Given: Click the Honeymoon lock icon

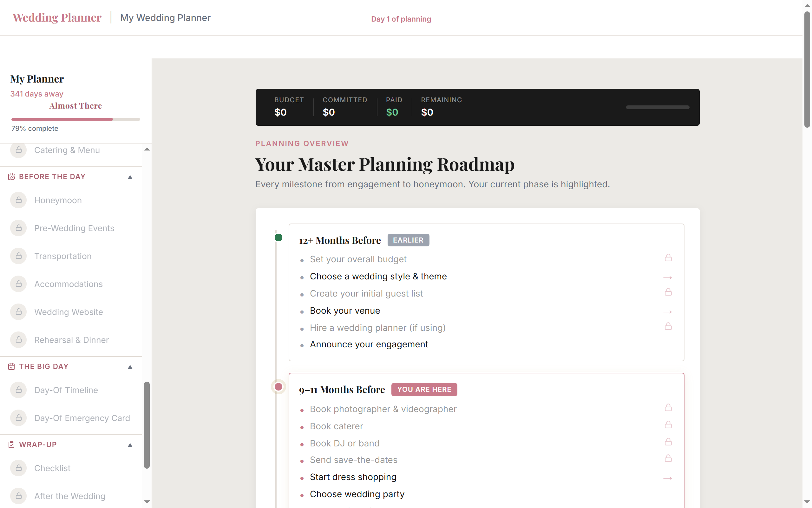Looking at the screenshot, I should pyautogui.click(x=18, y=200).
